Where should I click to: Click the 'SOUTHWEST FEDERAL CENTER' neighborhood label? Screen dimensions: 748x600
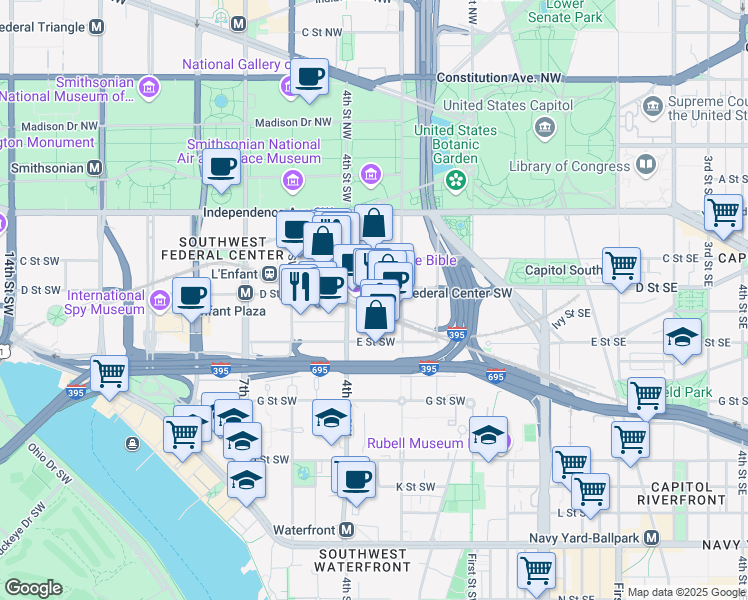pyautogui.click(x=222, y=248)
